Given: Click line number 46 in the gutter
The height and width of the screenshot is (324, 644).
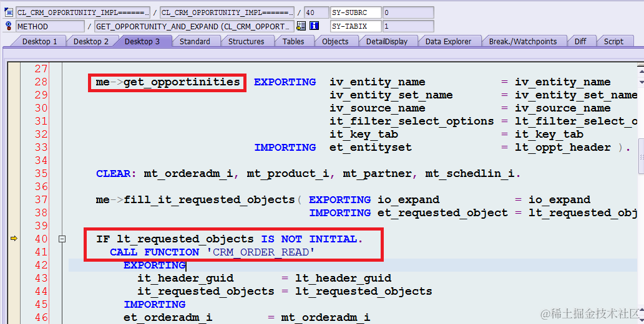Looking at the screenshot, I should (41, 317).
